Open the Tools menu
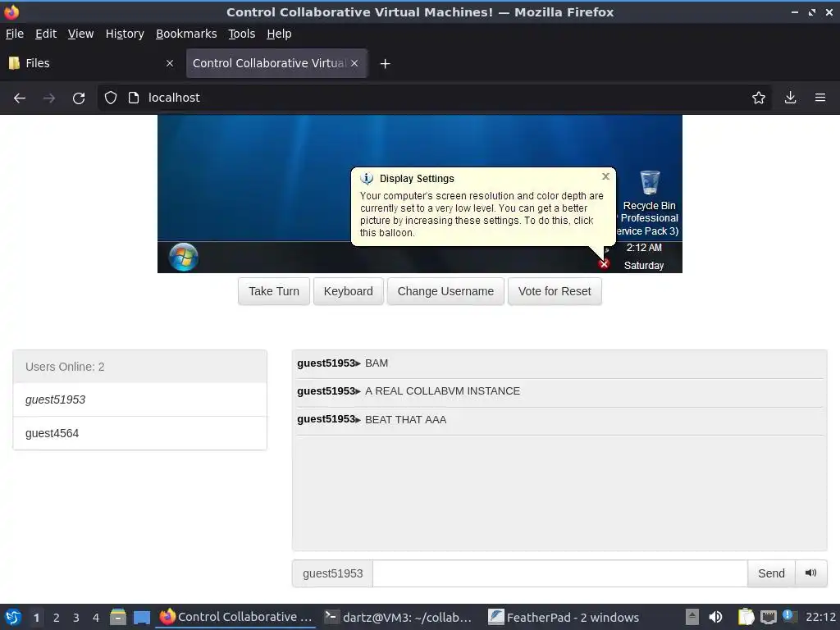The width and height of the screenshot is (840, 630). point(242,34)
